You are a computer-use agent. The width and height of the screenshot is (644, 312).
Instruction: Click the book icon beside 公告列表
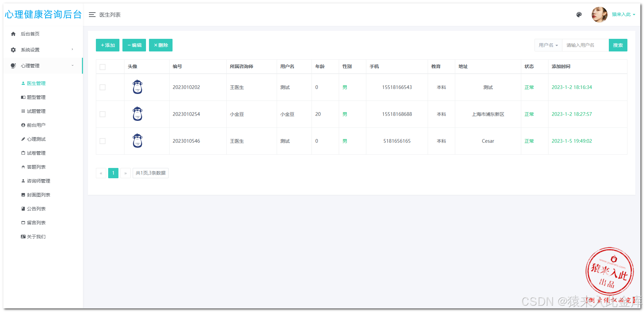point(23,209)
